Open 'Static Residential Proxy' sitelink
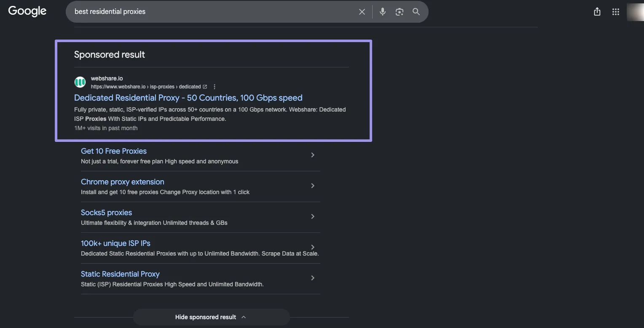The width and height of the screenshot is (644, 328). 120,274
